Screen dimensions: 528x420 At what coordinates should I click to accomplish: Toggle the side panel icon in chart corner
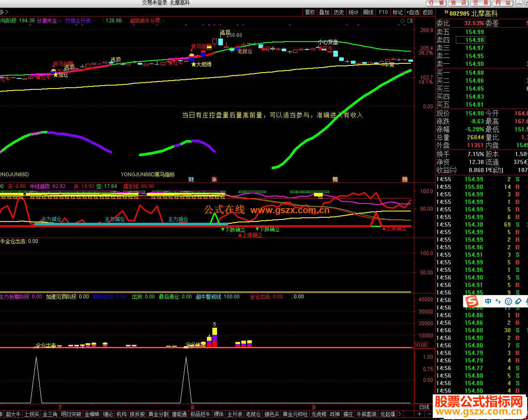[409, 20]
